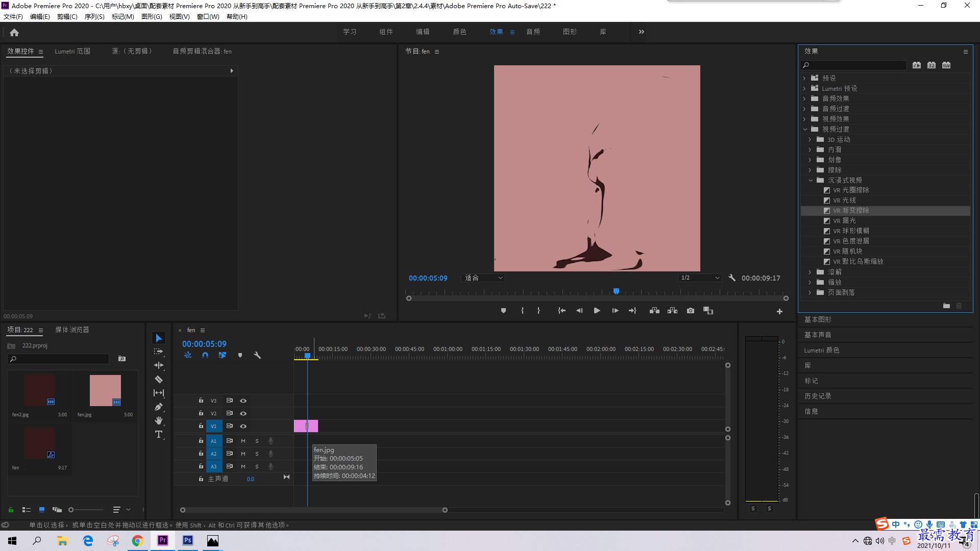
Task: Click the Effects panel search field
Action: click(x=854, y=65)
